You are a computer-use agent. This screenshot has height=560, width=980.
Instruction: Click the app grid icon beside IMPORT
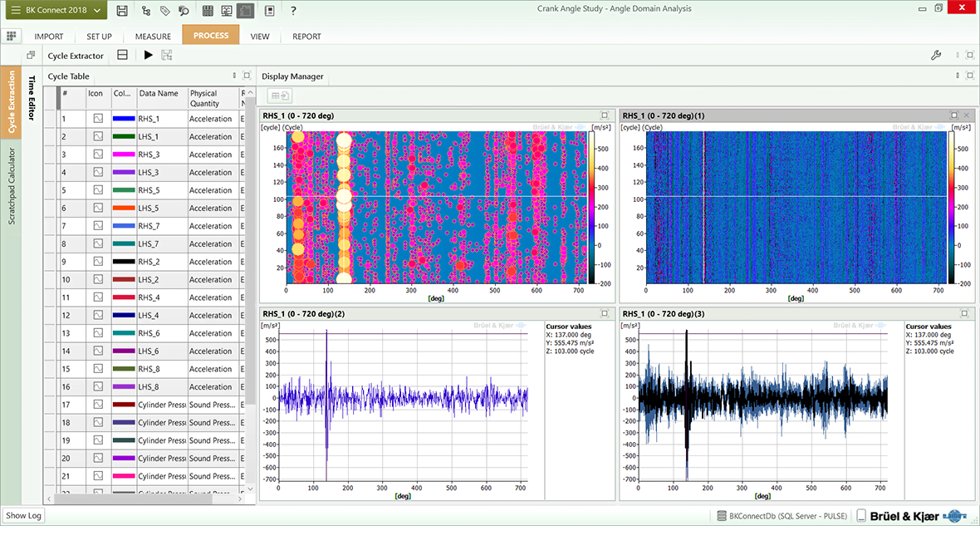point(11,36)
